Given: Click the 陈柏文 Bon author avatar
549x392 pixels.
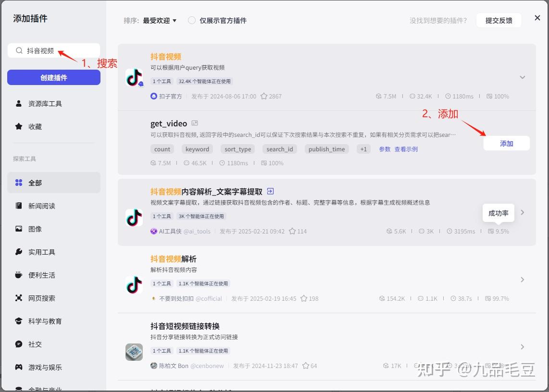Looking at the screenshot, I should point(154,366).
